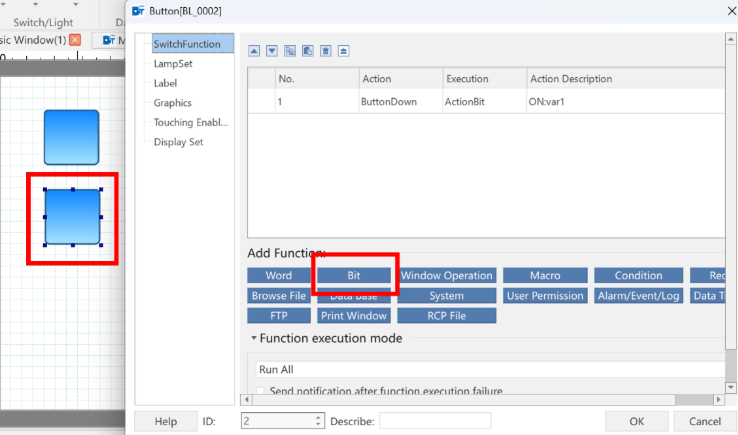Image resolution: width=738 pixels, height=435 pixels.
Task: Select the ON:var1 description cell
Action: tap(626, 102)
